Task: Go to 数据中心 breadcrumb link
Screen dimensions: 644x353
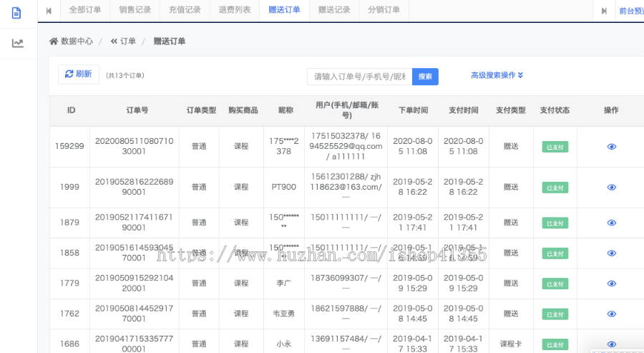Action: (x=77, y=41)
